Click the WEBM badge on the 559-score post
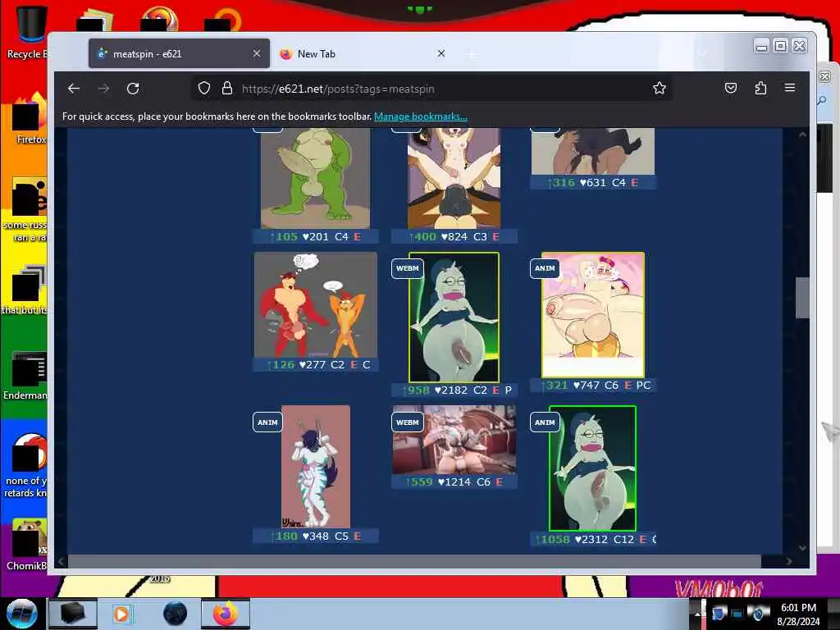 [x=407, y=422]
